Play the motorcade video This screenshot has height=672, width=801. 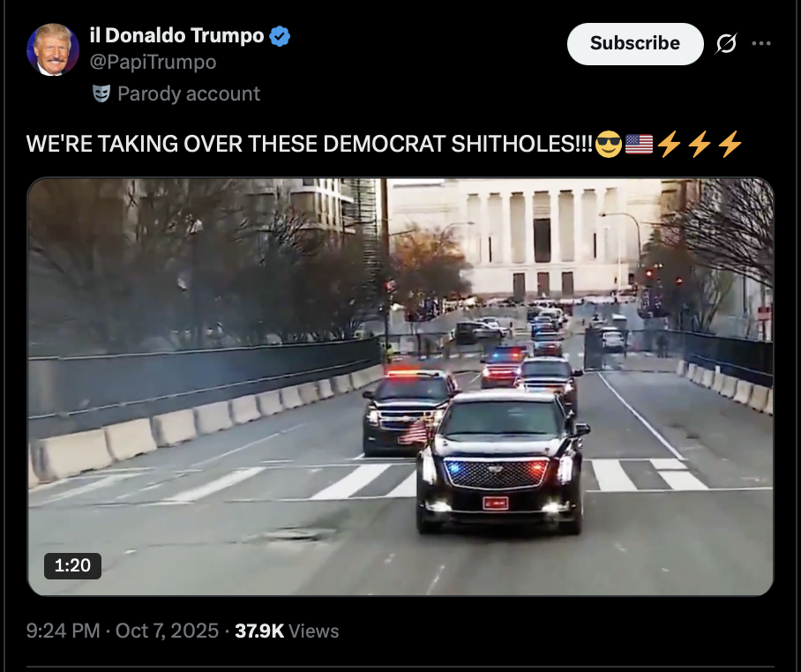pyautogui.click(x=400, y=386)
